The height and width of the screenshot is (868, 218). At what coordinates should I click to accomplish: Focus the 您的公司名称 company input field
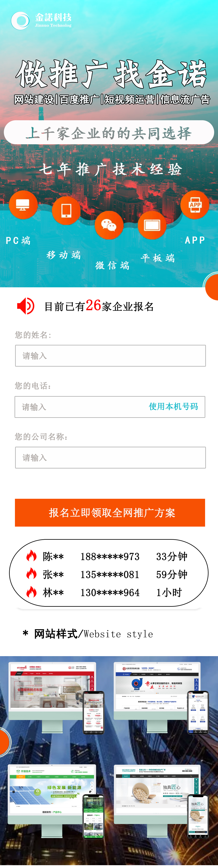pyautogui.click(x=110, y=457)
